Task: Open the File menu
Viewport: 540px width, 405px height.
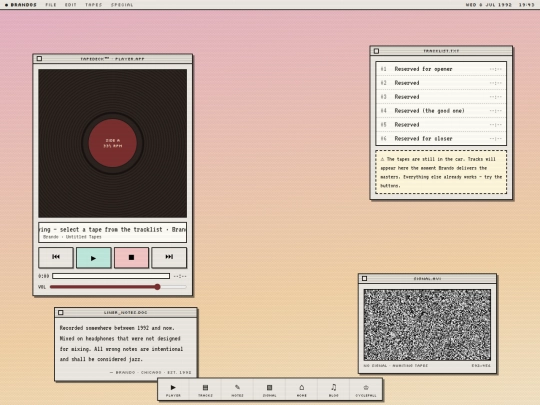Action: pos(51,5)
